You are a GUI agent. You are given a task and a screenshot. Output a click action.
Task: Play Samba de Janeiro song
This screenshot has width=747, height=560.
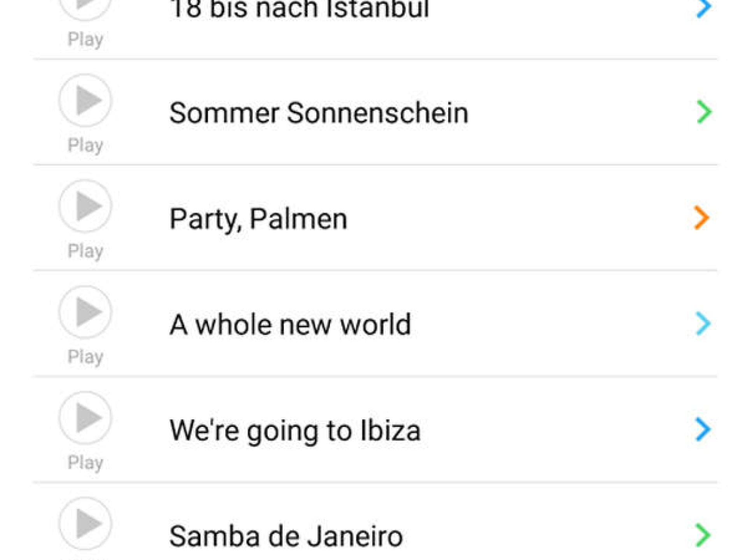pos(86,523)
